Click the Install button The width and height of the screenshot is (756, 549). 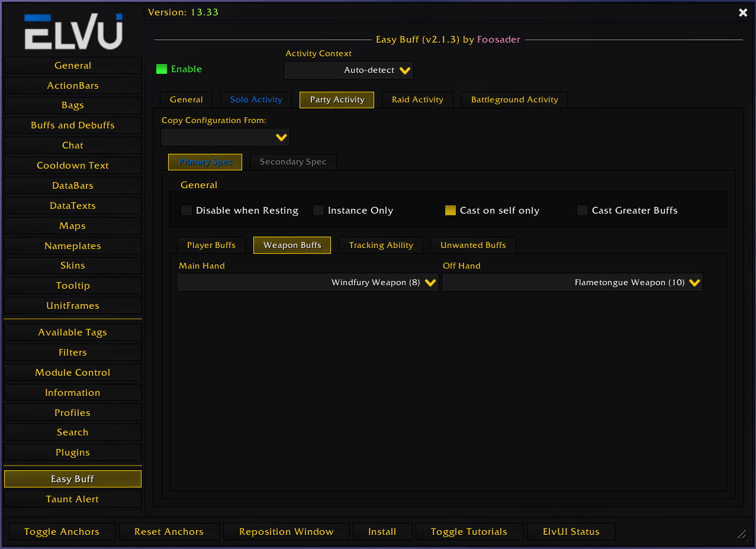382,532
